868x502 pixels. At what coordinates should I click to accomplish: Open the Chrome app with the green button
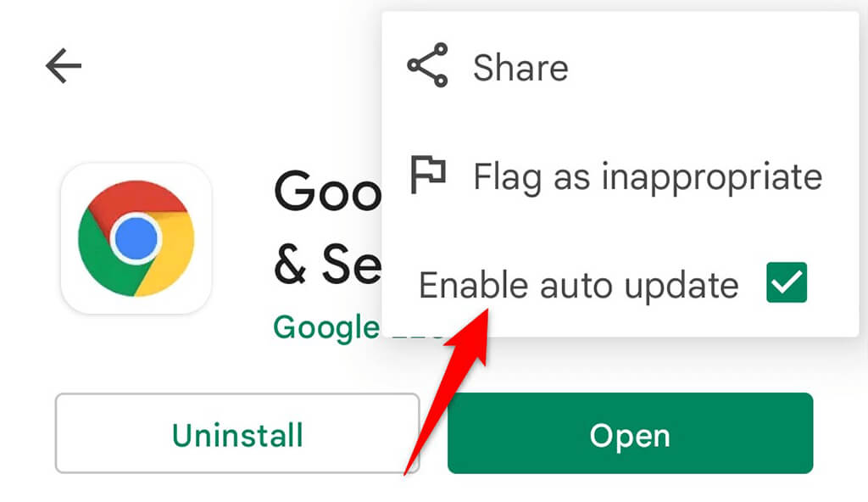pyautogui.click(x=630, y=433)
